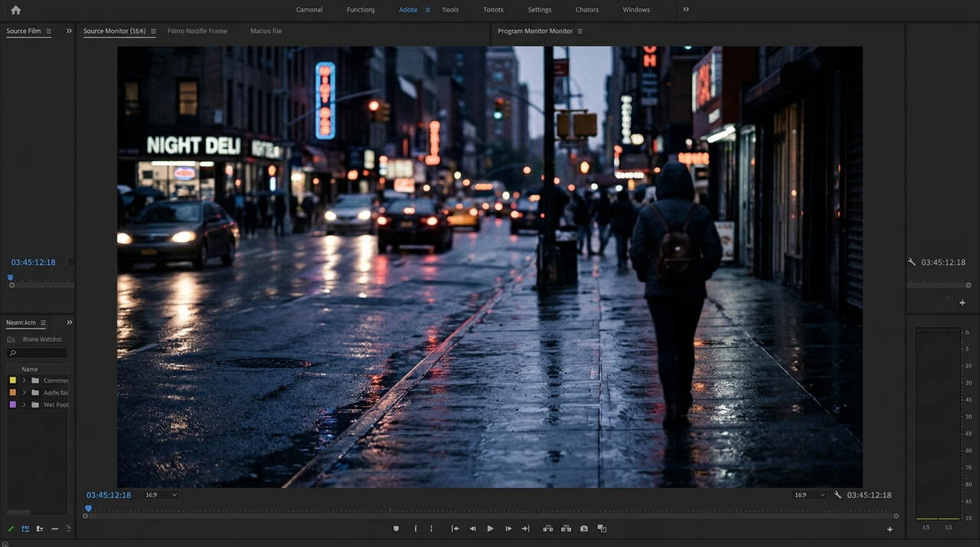The width and height of the screenshot is (980, 547).
Task: Open the comparison view overlapping-squares icon
Action: pos(602,529)
